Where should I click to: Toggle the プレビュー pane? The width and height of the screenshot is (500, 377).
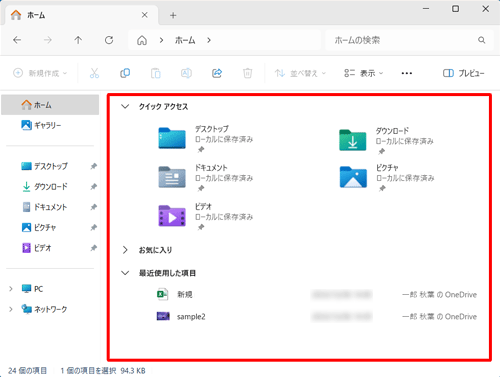point(463,73)
